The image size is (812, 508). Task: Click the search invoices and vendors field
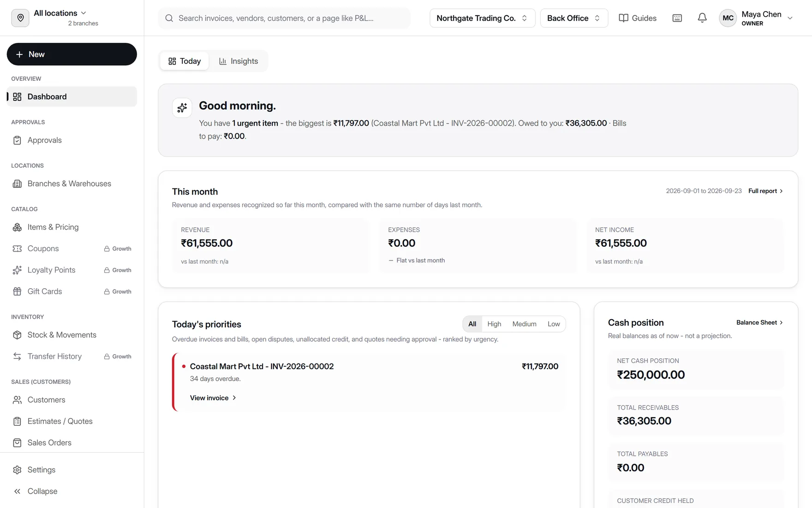[x=284, y=18]
